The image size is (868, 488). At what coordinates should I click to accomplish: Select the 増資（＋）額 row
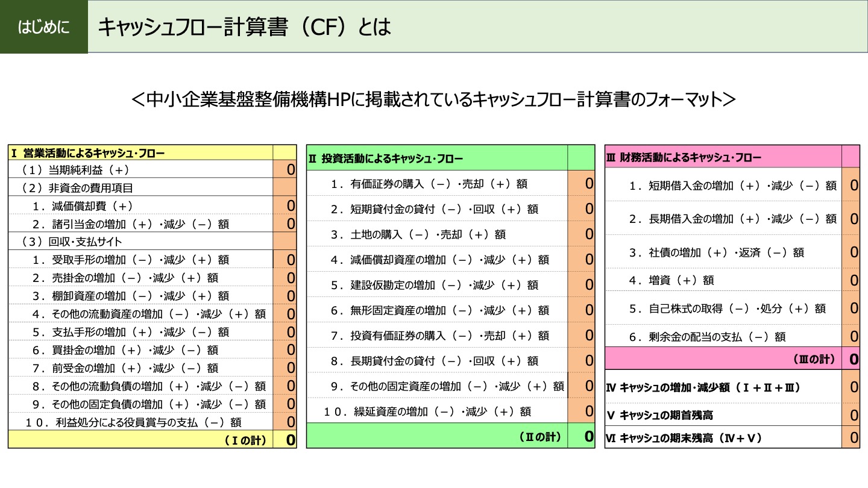[693, 281]
